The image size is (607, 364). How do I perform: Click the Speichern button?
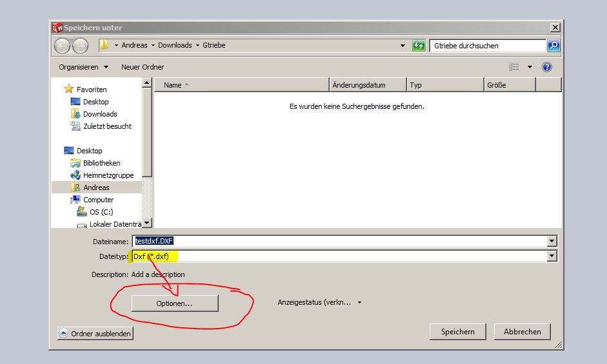coord(457,332)
